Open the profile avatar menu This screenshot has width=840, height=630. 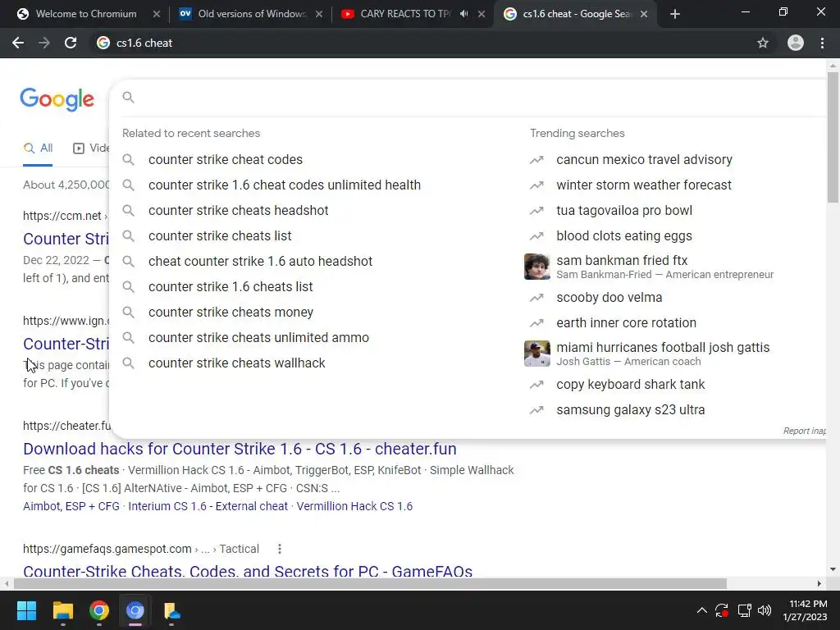pyautogui.click(x=796, y=43)
